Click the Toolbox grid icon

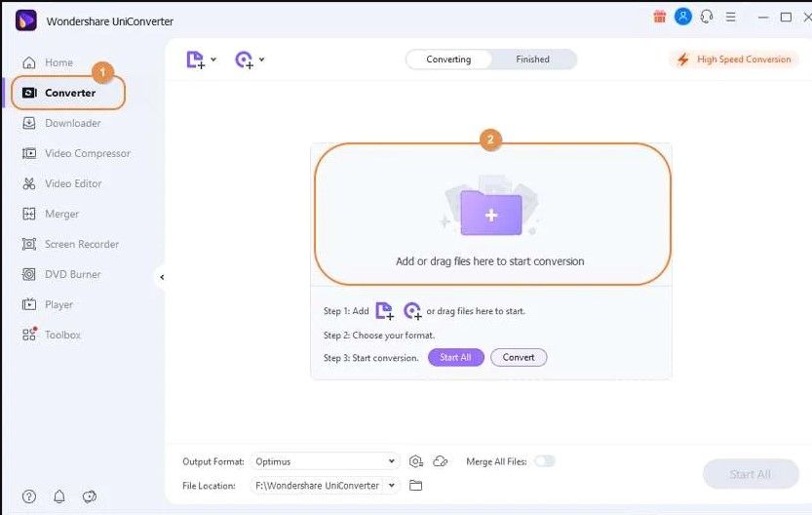click(x=29, y=335)
